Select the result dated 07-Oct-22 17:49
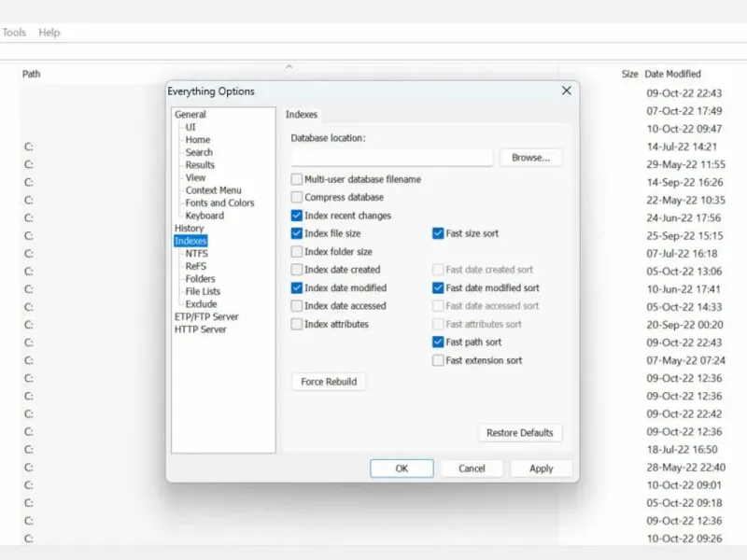Screen dimensions: 747x560 [684, 111]
